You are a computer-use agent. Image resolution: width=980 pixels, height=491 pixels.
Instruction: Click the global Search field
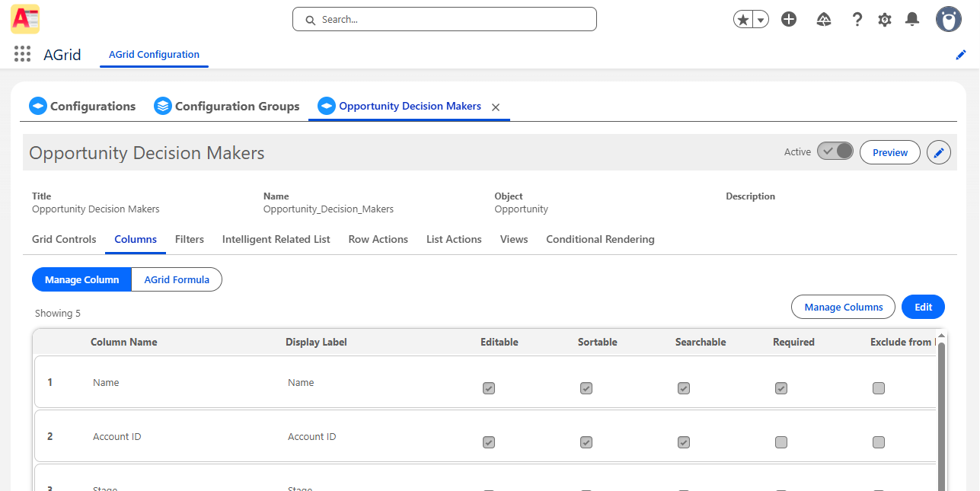click(445, 20)
